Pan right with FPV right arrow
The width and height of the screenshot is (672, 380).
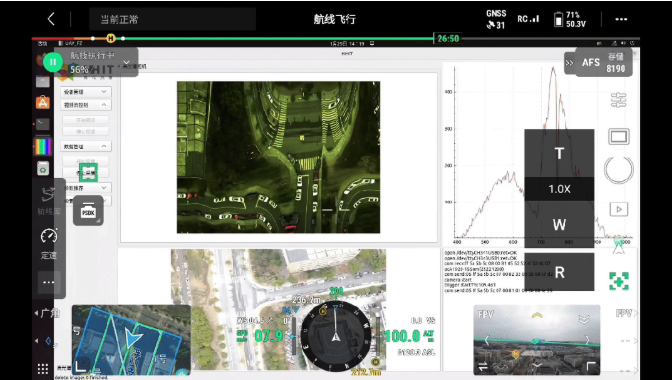pos(588,341)
